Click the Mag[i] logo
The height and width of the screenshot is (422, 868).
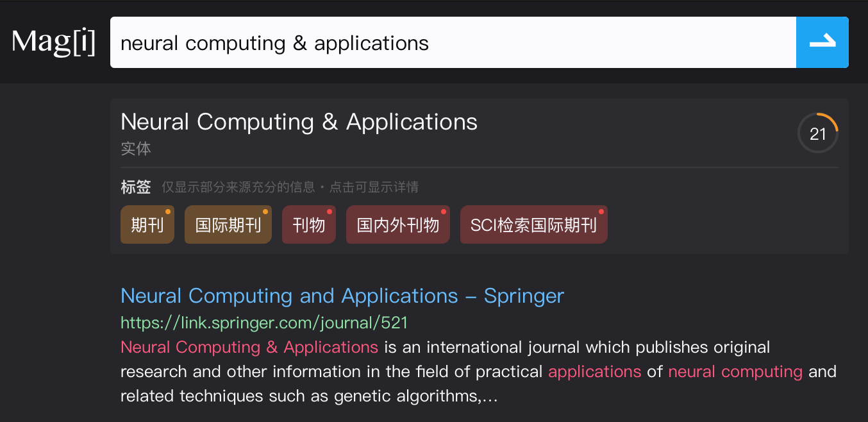(x=54, y=42)
